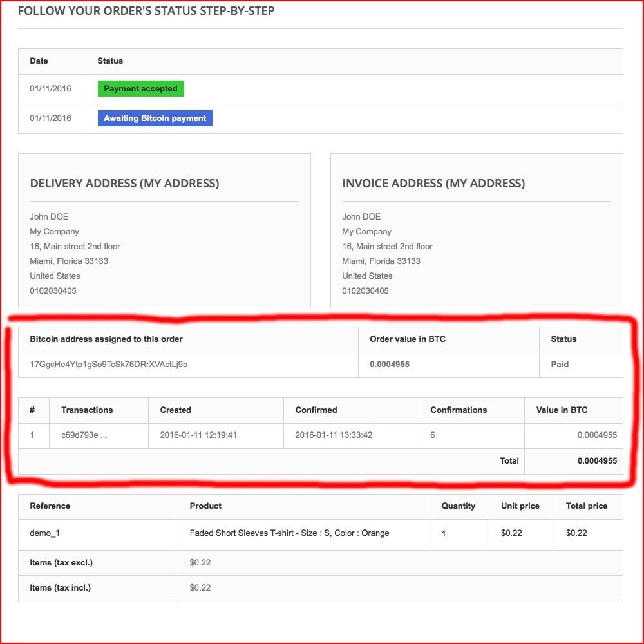Click the Follow Your Order's Status page heading
This screenshot has height=644, width=644.
(x=146, y=11)
